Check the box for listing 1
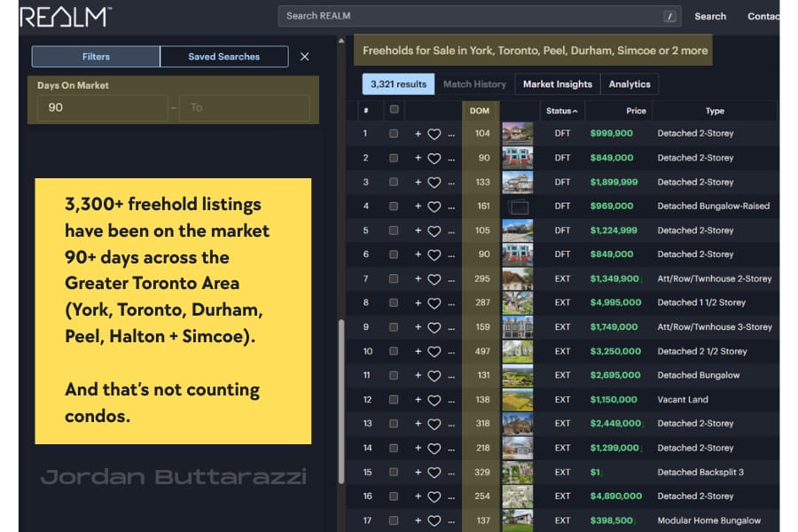The image size is (798, 532). 394,133
